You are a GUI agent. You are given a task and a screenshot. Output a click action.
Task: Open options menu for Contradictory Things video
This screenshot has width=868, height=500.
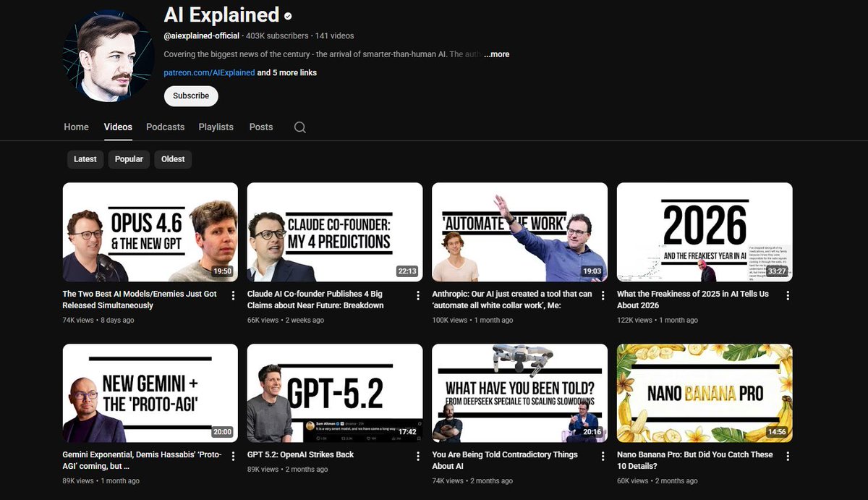pos(603,456)
